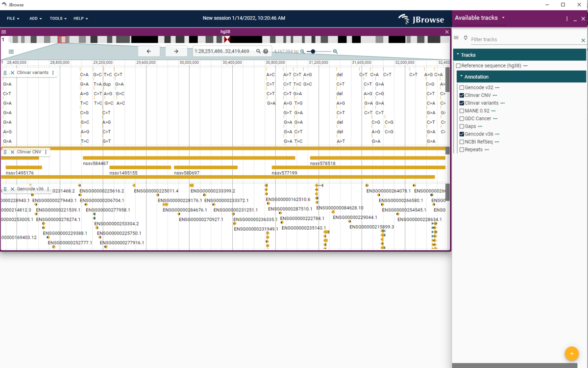Viewport: 588px width, 368px height.
Task: Enable the GDC Cancer track
Action: pyautogui.click(x=462, y=119)
